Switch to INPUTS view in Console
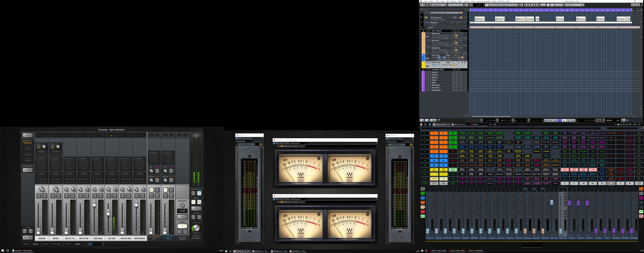644x253 pixels. click(28, 149)
